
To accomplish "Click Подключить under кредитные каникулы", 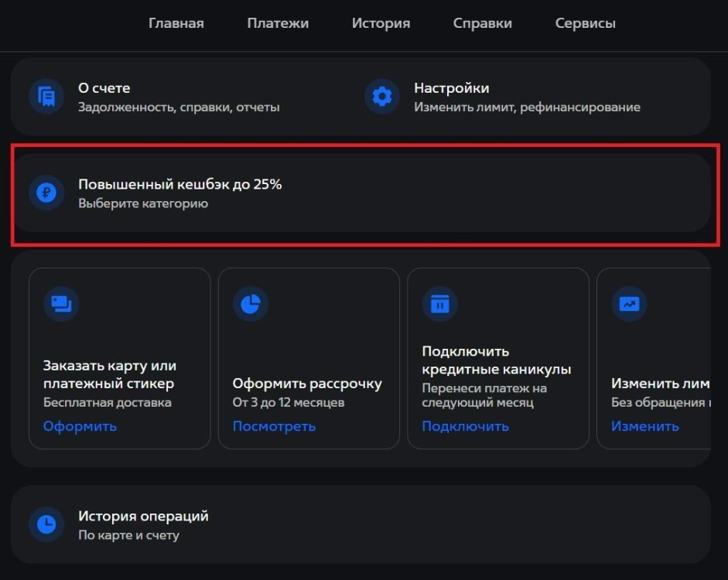I will tap(466, 426).
